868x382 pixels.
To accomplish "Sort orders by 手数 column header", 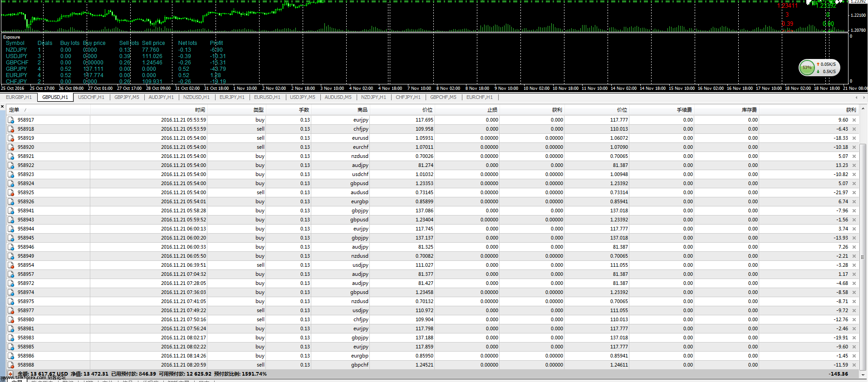I will 288,110.
